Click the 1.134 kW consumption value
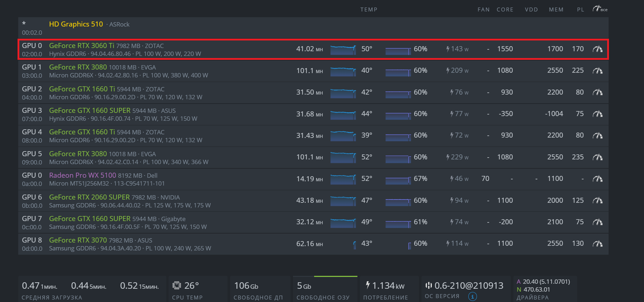The height and width of the screenshot is (302, 644). click(x=388, y=286)
